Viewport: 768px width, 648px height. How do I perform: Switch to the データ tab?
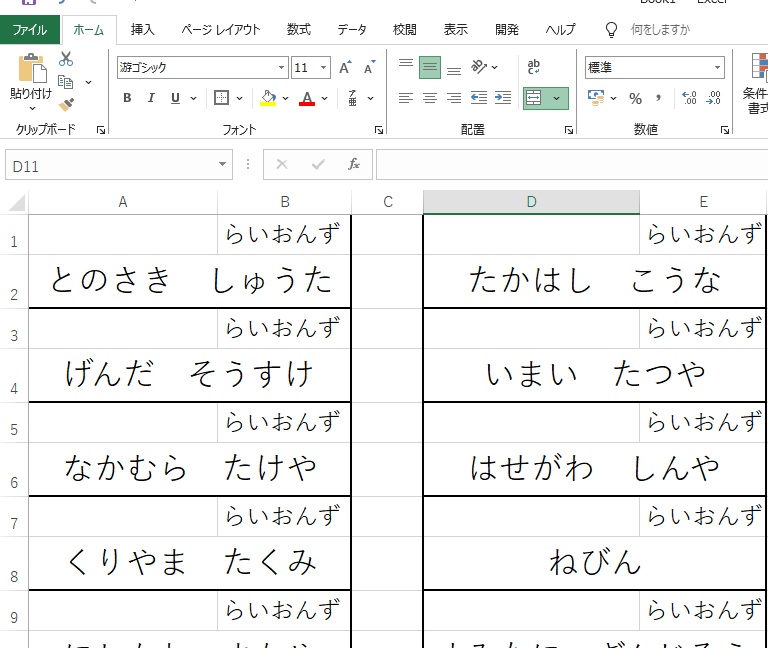[352, 30]
